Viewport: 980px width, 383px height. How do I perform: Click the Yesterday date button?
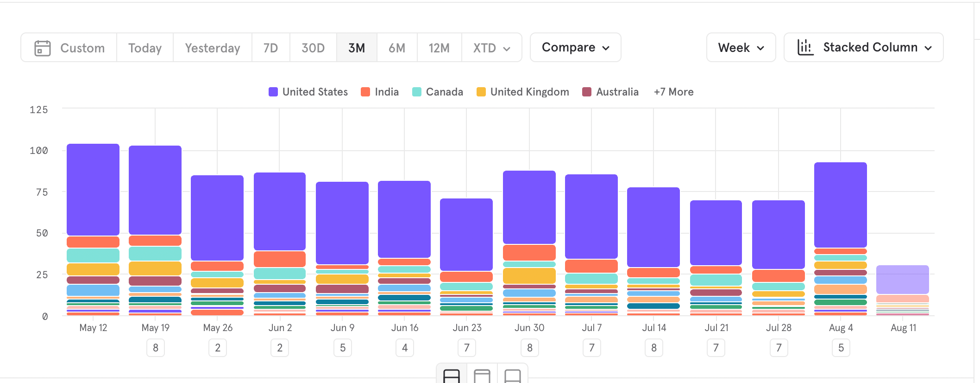coord(213,48)
